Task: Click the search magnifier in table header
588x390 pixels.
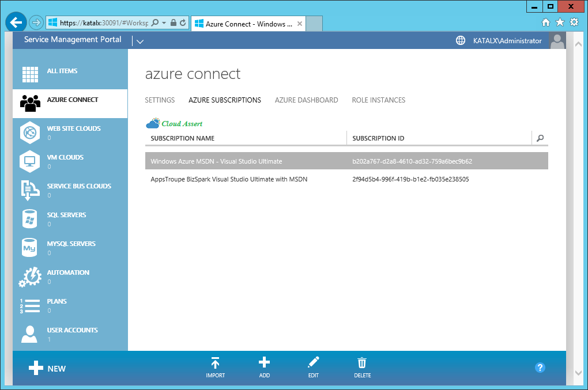Action: tap(540, 138)
